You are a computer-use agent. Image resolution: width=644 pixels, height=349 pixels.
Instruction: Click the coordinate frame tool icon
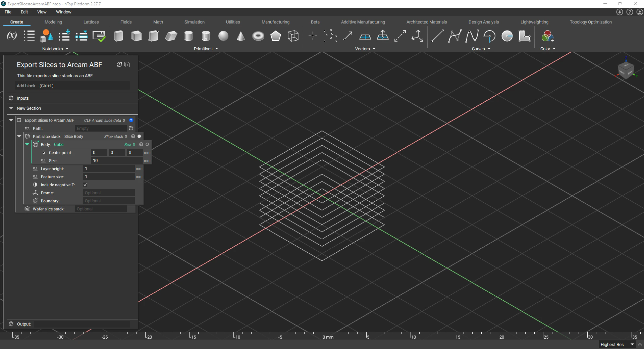point(418,36)
